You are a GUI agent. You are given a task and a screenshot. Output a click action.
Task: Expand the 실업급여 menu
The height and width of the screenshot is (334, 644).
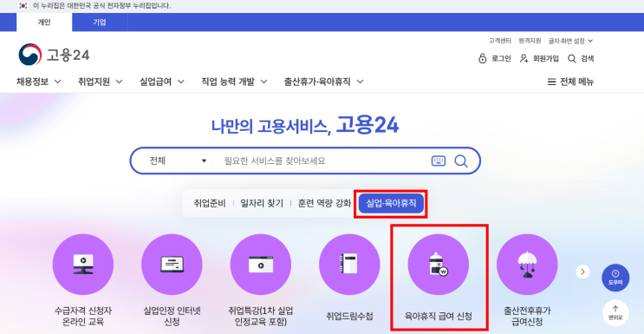tap(162, 82)
